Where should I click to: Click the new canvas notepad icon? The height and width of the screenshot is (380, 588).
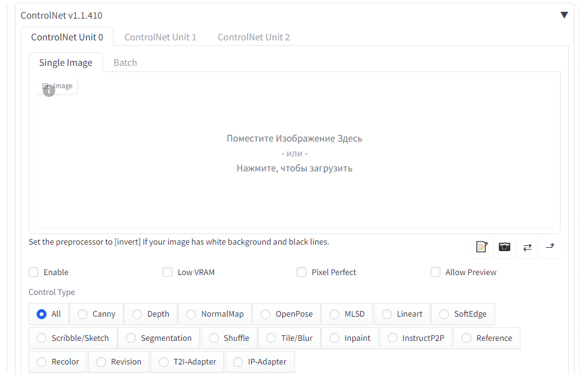tap(481, 247)
